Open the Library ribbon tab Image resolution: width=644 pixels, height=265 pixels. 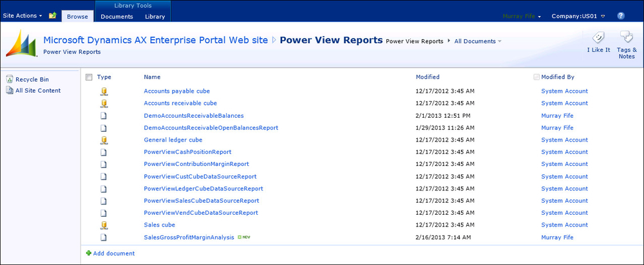point(155,17)
